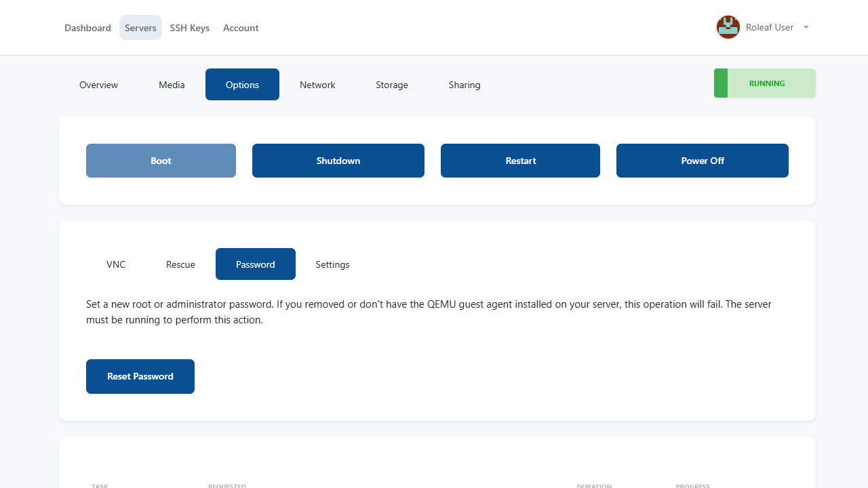Click the Boot button
The image size is (868, 488).
coord(161,161)
